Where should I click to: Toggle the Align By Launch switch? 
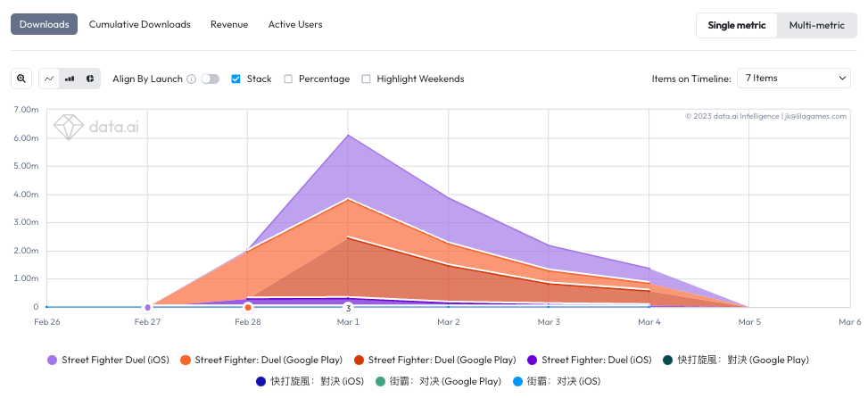211,79
